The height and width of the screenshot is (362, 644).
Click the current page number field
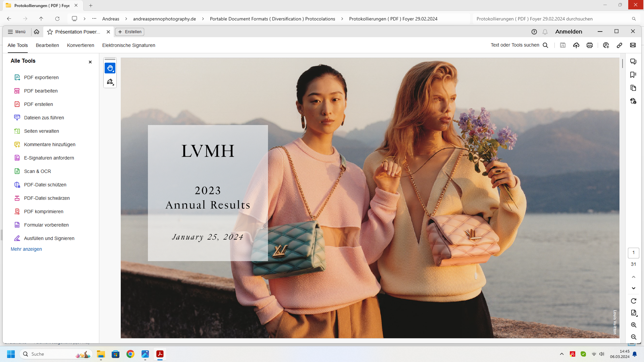tap(634, 253)
